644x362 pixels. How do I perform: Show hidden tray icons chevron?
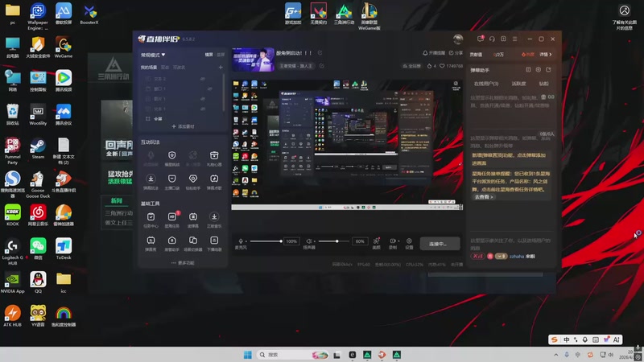[x=555, y=355]
